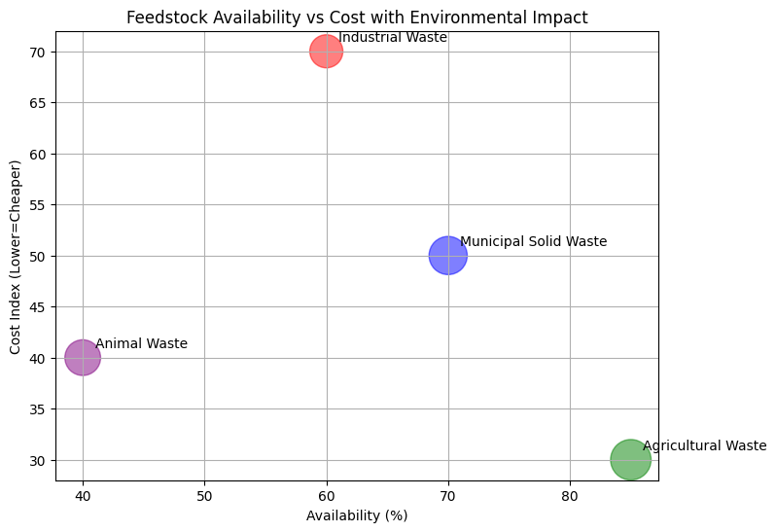Select the blue Municipal Solid Waste bubble

(448, 256)
